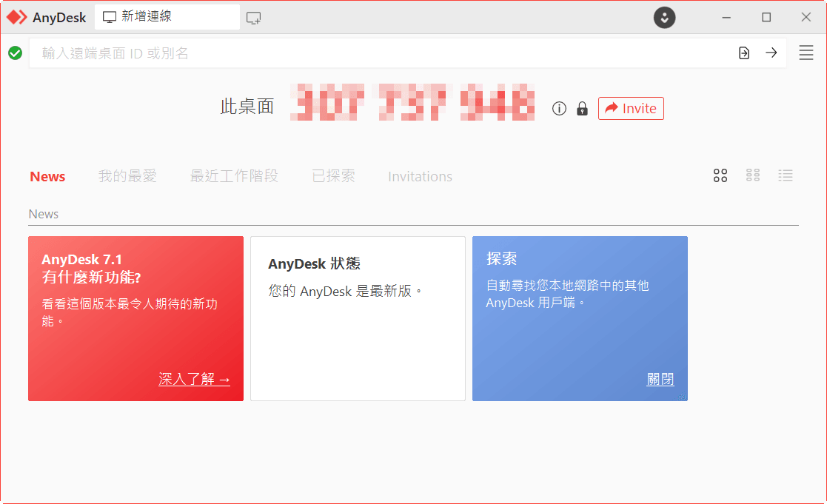The height and width of the screenshot is (504, 827).
Task: Switch to the Invitations tab
Action: click(419, 176)
